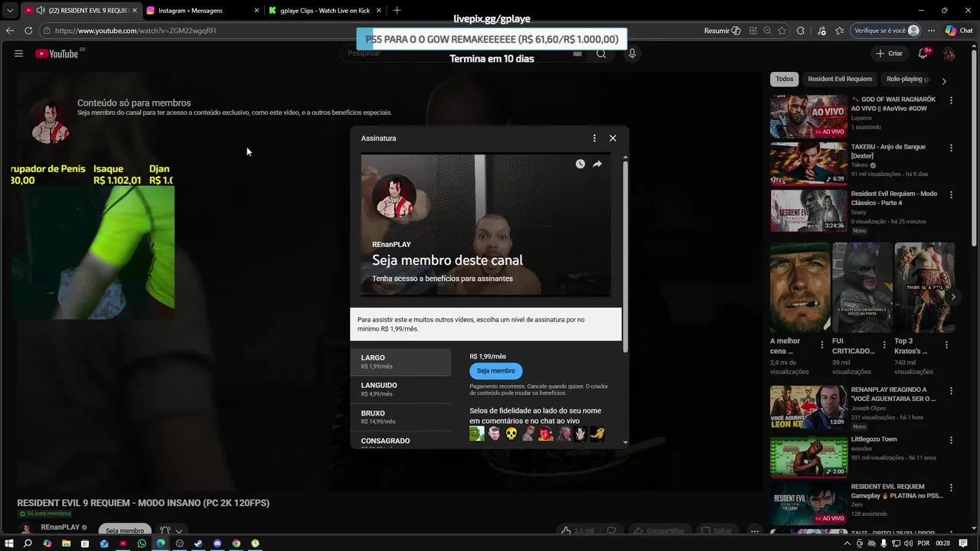Click the membership dialog scrollbar
The height and width of the screenshot is (551, 980).
pyautogui.click(x=626, y=256)
